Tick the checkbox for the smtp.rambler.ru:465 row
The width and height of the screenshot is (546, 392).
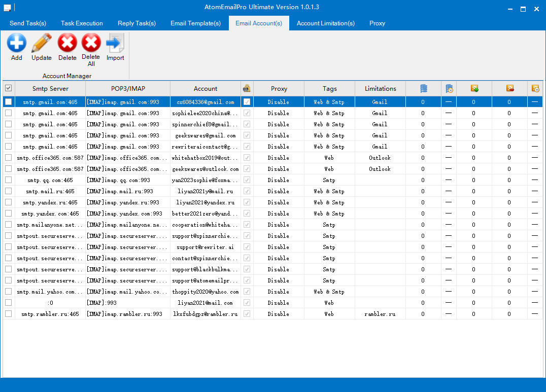pos(8,314)
